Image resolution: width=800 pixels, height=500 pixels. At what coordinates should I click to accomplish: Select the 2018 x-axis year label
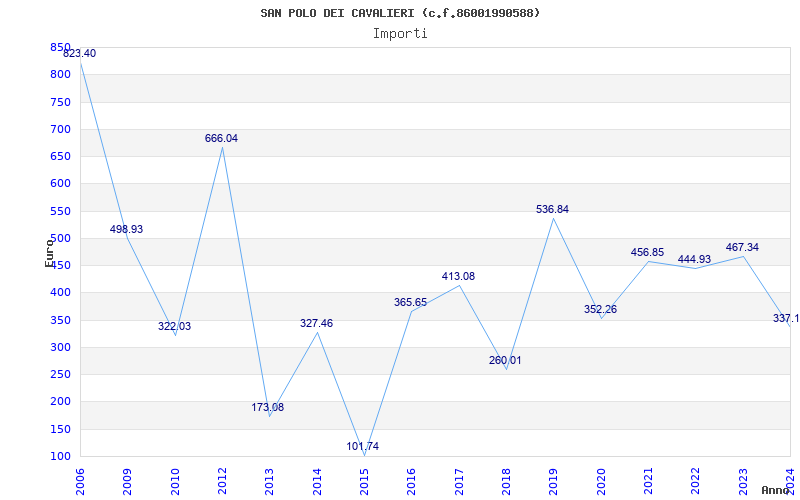[x=506, y=481]
